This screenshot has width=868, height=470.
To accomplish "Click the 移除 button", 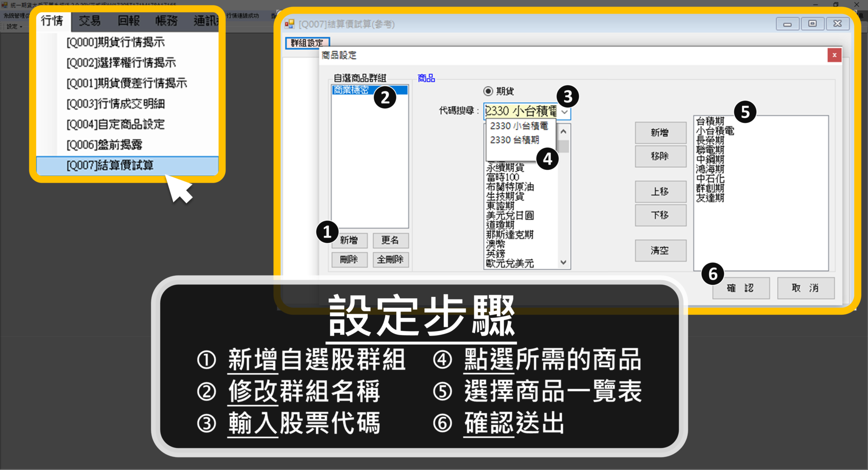I will point(660,157).
